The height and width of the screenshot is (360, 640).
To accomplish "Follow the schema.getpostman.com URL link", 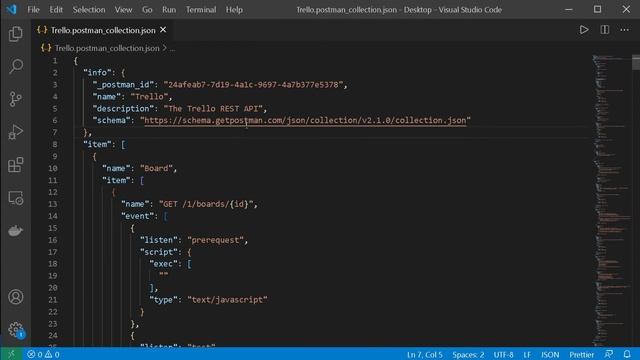I will (x=305, y=120).
